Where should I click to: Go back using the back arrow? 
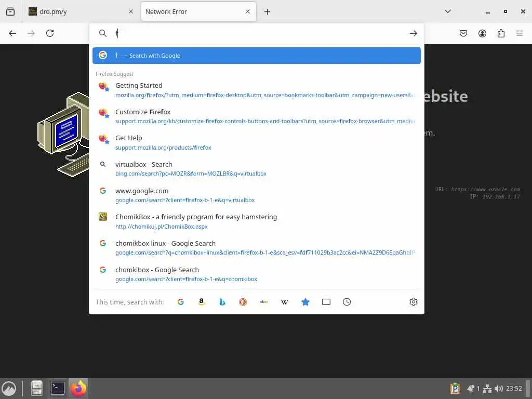point(12,33)
